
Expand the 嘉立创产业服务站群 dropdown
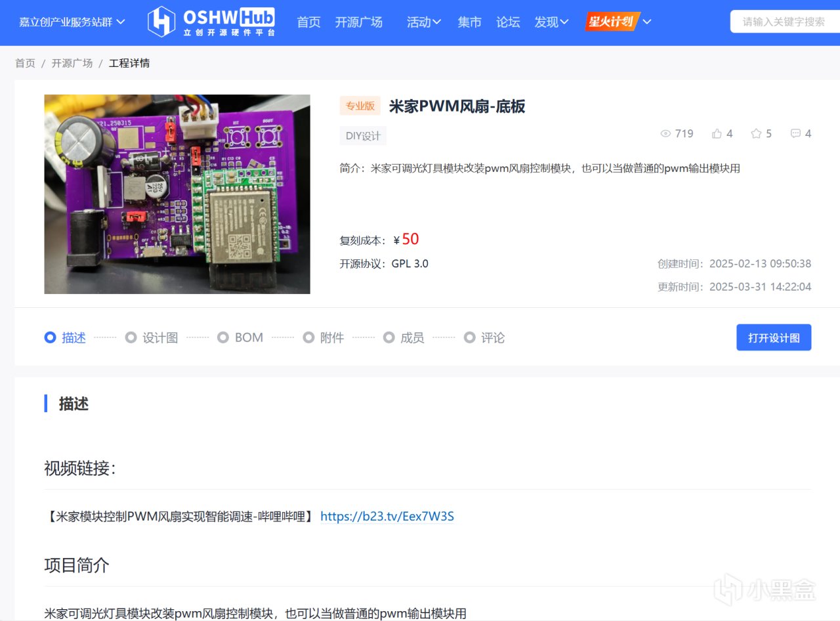tap(72, 22)
